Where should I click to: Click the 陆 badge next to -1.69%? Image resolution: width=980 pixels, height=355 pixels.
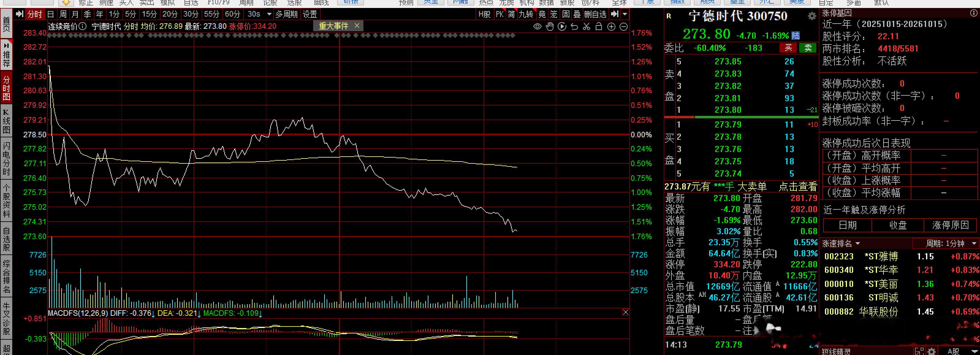(x=796, y=36)
